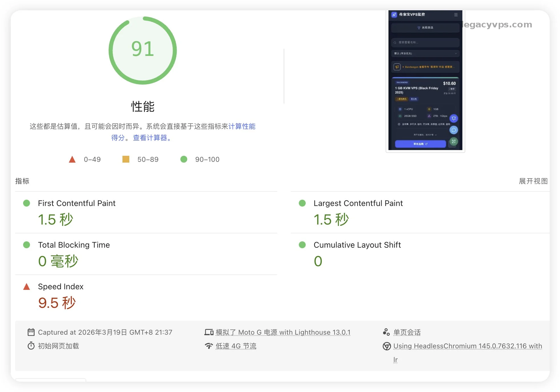This screenshot has width=560, height=392.
Task: Expand 模拟了 Moto G 电源 device details
Action: click(283, 332)
